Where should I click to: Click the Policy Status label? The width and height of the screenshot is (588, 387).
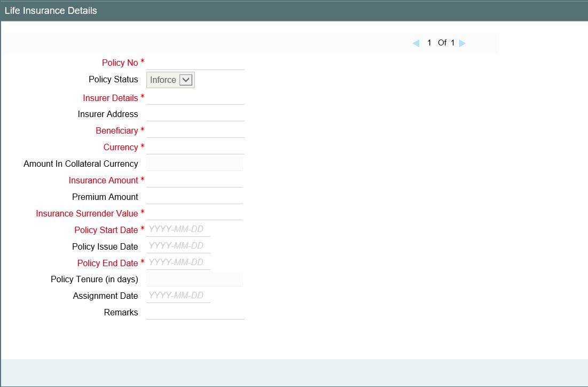(113, 79)
